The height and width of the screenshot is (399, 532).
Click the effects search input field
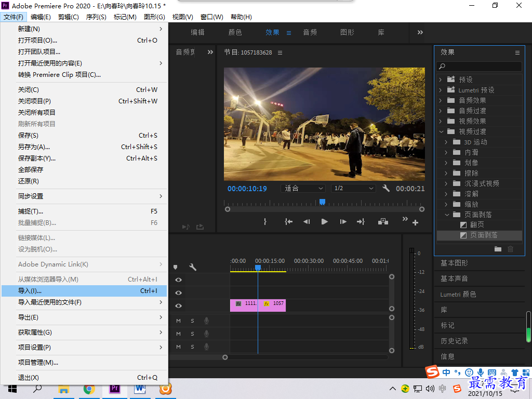479,66
